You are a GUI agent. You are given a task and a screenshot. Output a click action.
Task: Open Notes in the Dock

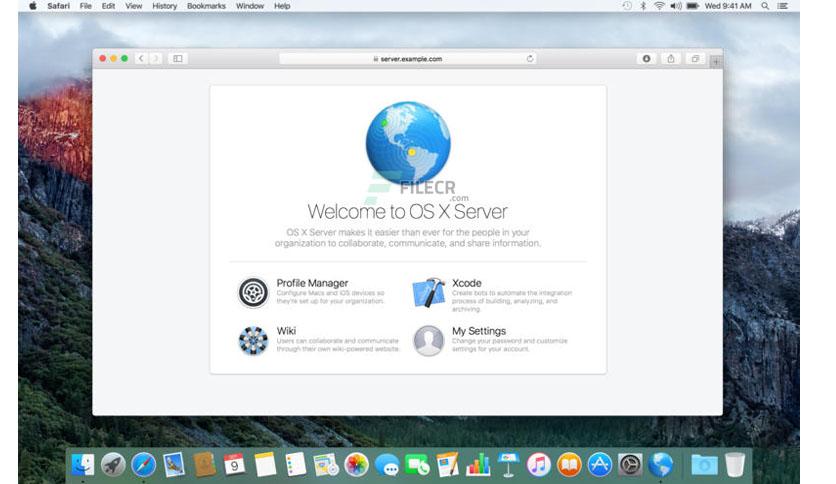click(x=265, y=465)
